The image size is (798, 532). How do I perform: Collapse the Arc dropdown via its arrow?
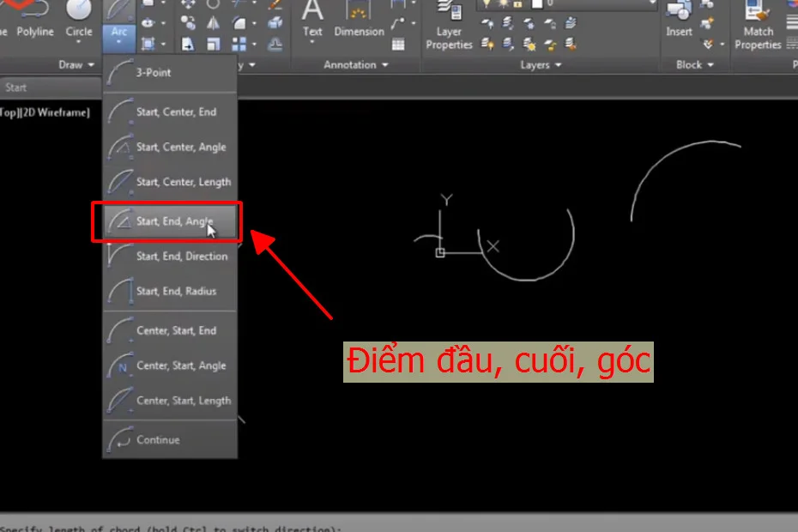coord(118,42)
